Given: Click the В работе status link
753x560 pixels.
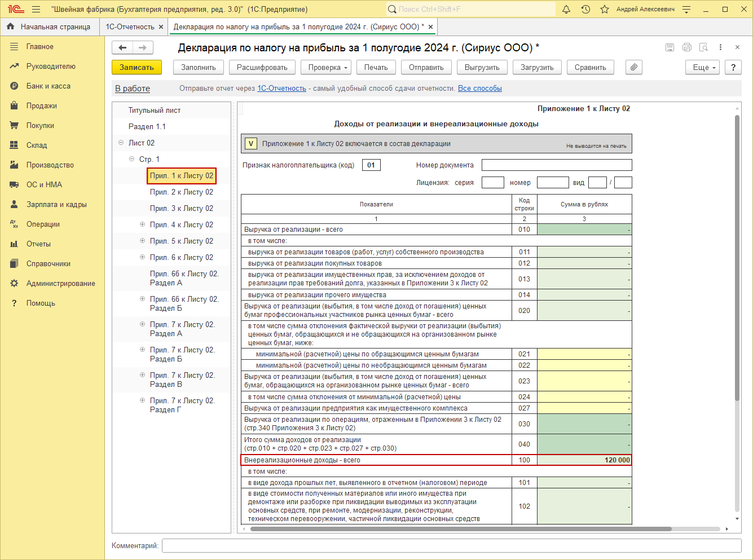Looking at the screenshot, I should [133, 89].
